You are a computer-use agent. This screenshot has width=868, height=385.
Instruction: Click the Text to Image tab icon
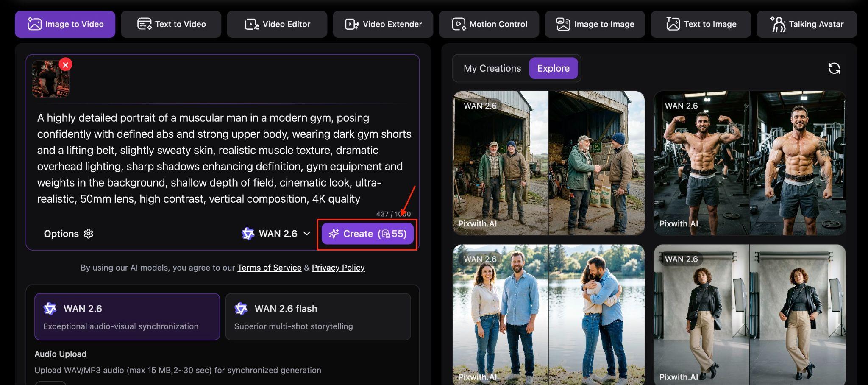click(673, 24)
